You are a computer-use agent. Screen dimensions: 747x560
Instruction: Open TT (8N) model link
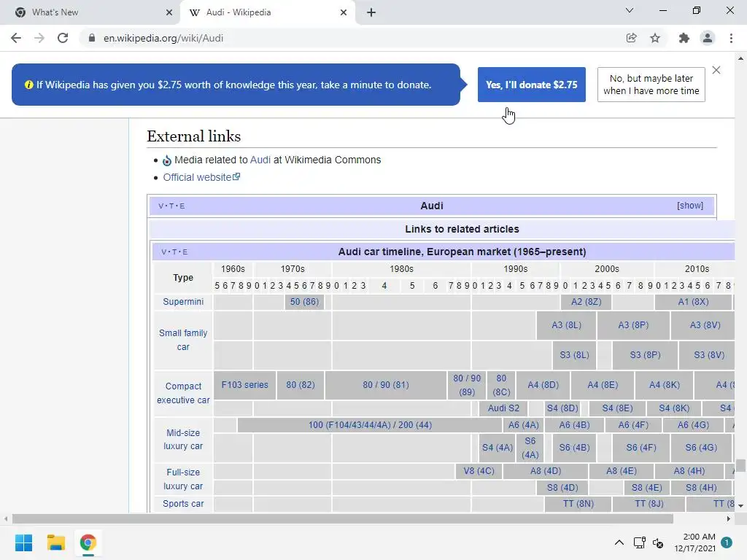[x=578, y=504]
